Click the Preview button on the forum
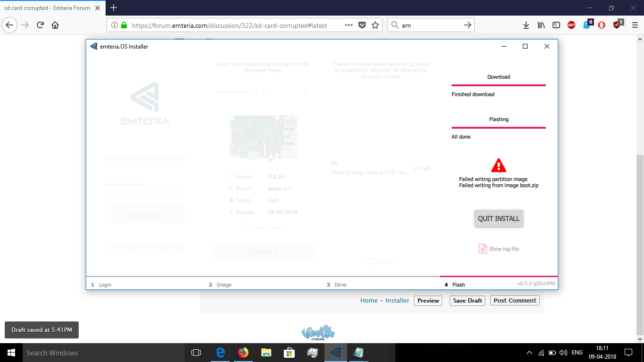 428,300
